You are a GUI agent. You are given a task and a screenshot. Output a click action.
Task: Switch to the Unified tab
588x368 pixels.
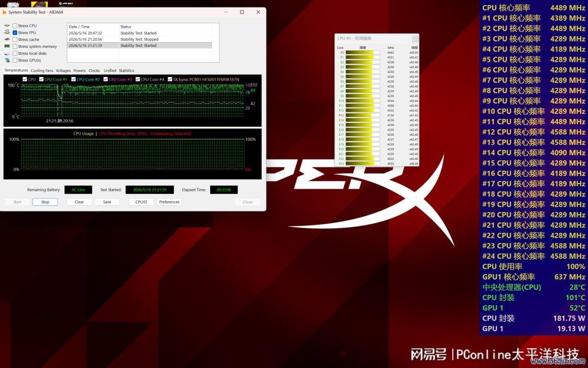coord(110,71)
